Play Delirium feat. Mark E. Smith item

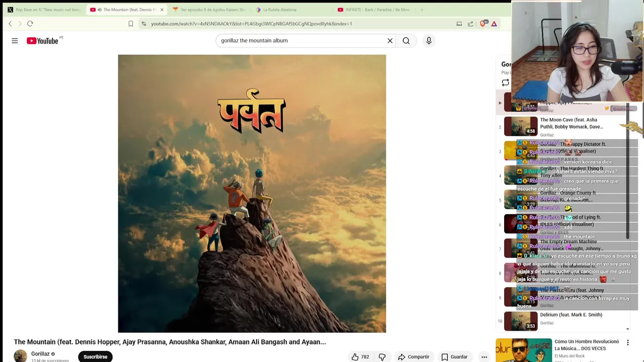click(563, 321)
